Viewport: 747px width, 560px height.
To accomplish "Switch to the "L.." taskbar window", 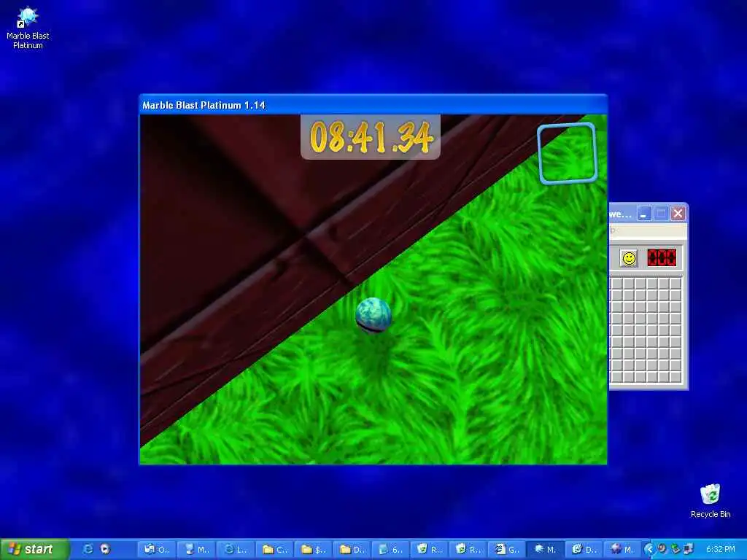I will 236,550.
